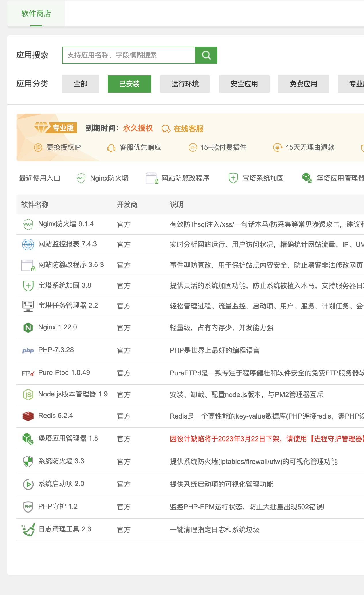Open 宝塔系统加固 recent shortcut label
Viewport: 364px width, 595px height.
point(263,178)
